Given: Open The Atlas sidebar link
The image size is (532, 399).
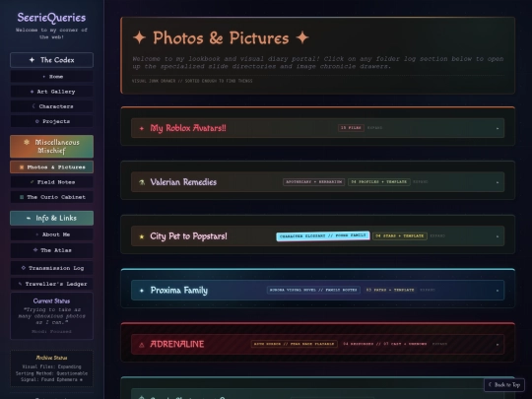Looking at the screenshot, I should (x=51, y=250).
